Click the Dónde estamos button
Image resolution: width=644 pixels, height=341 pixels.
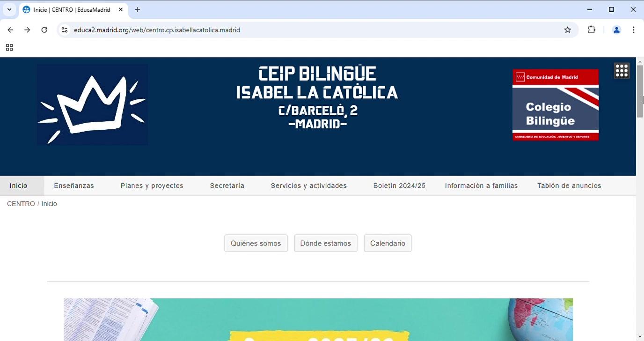point(326,244)
